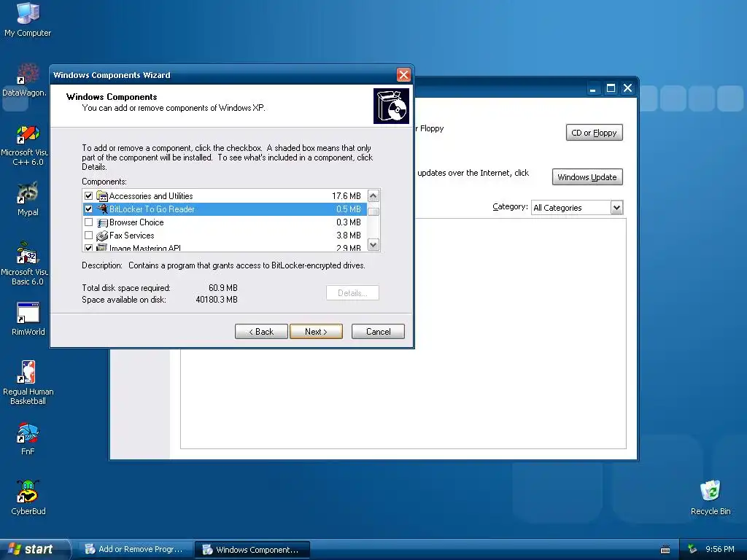Cancel the Windows Components Wizard
Viewport: 747px width, 560px height.
[x=379, y=332]
